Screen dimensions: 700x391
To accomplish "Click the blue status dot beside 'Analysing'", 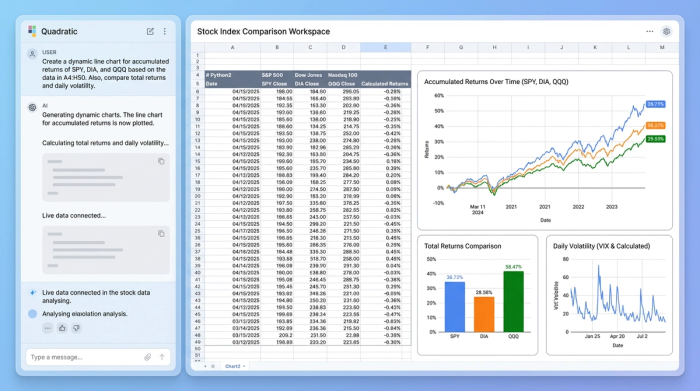I will [33, 314].
